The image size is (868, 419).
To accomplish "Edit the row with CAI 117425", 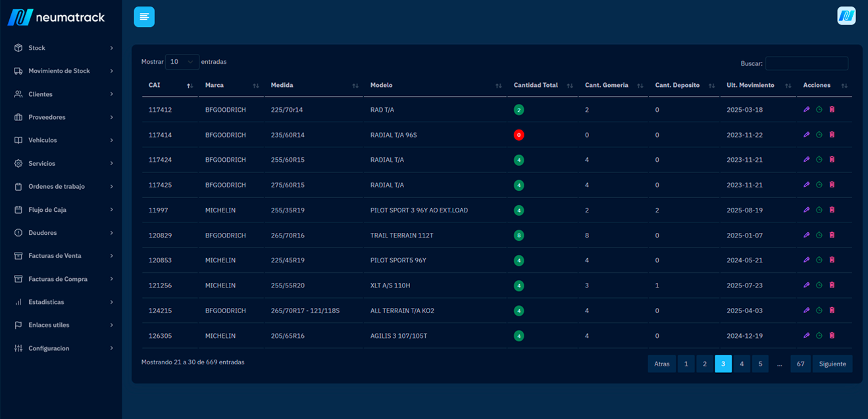I will coord(807,185).
